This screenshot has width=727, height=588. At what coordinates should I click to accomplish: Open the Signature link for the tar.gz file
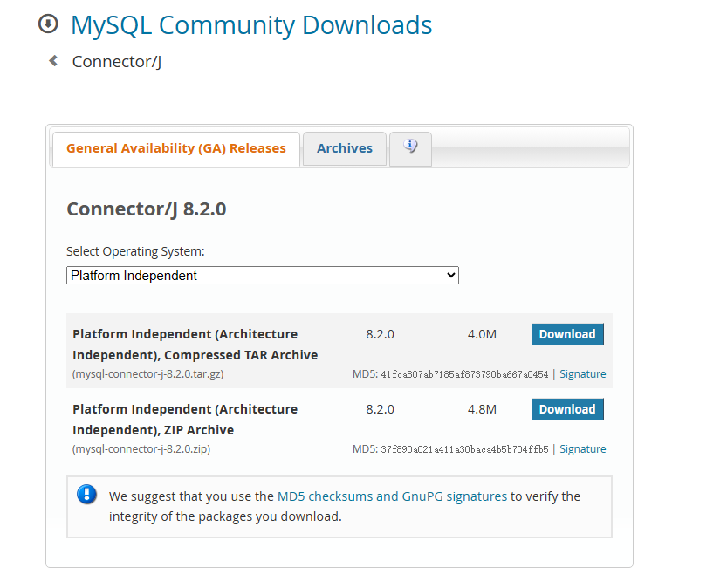[582, 374]
